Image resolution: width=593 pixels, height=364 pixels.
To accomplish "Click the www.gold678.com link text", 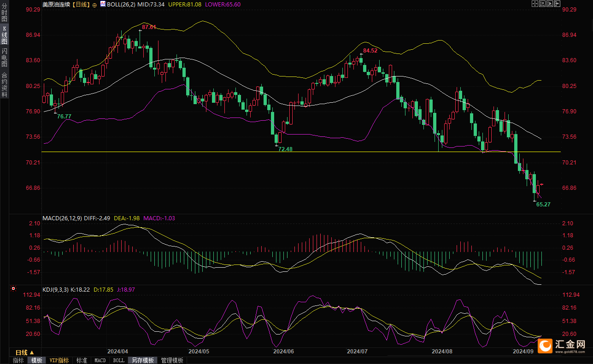I will (570, 352).
